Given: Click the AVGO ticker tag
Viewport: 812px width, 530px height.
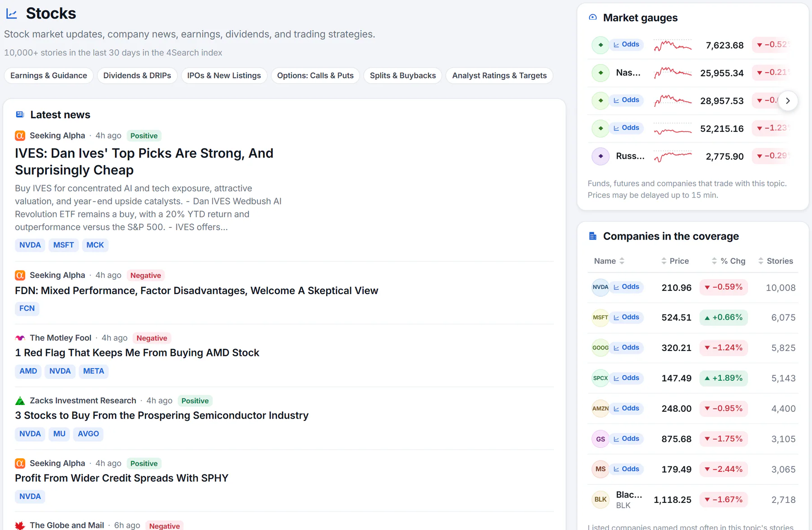Looking at the screenshot, I should 88,433.
